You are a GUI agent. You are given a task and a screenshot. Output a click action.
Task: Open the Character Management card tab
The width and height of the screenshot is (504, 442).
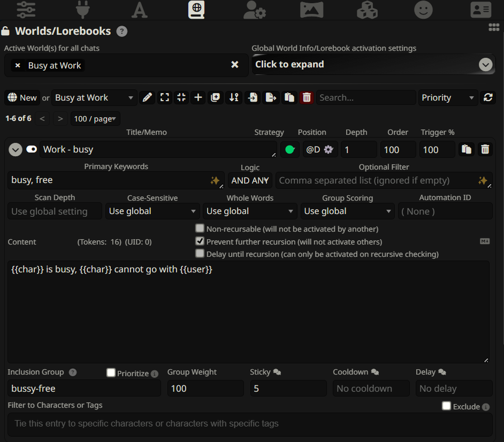click(x=480, y=9)
